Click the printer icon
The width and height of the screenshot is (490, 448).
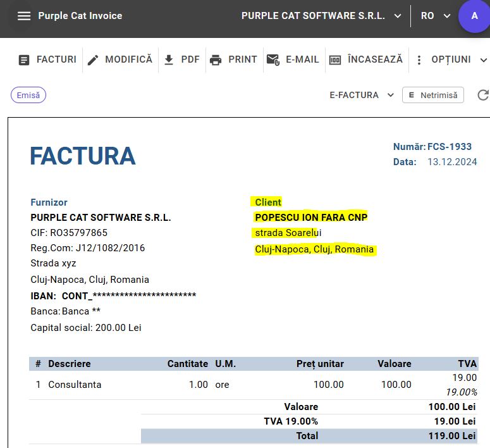(x=216, y=59)
